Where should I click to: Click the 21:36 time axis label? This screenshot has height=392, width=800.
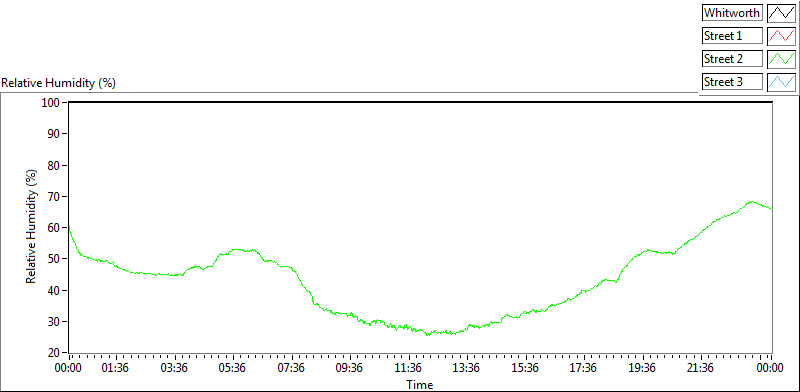(700, 368)
